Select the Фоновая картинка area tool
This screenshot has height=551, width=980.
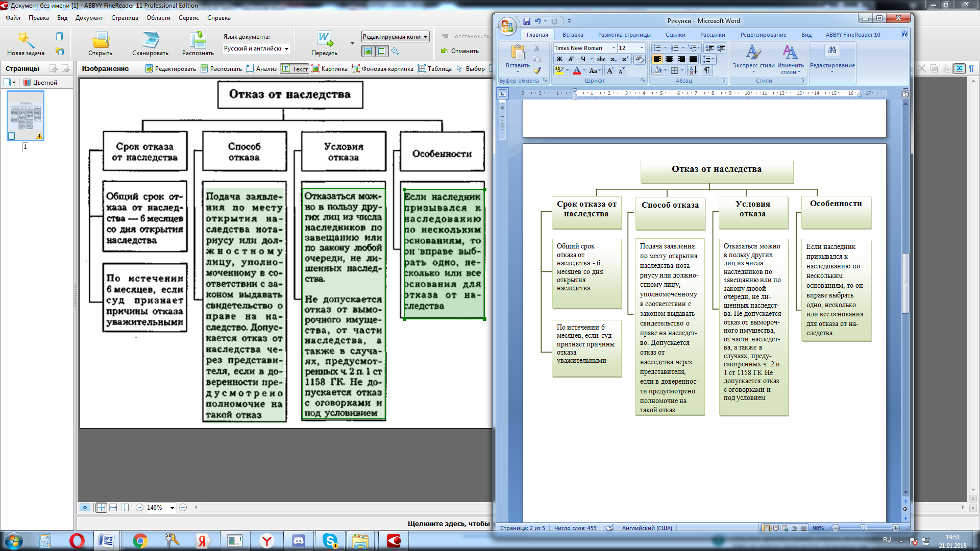pos(382,68)
